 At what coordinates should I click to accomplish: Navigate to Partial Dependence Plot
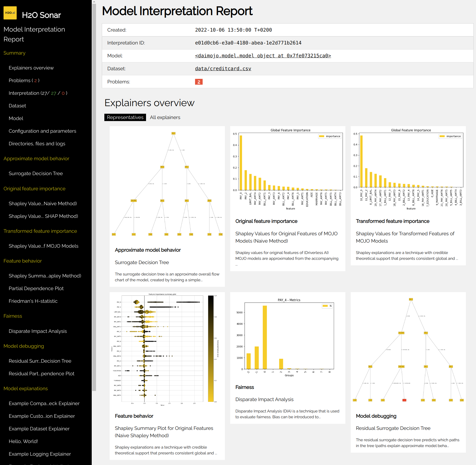point(36,288)
